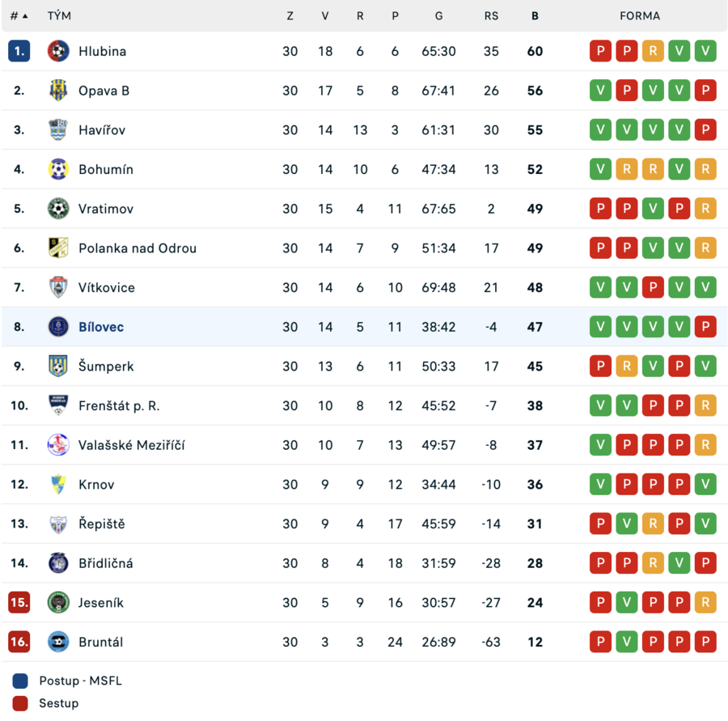Image resolution: width=728 pixels, height=721 pixels.
Task: Click the Hlubina team crest icon
Action: coord(58,51)
